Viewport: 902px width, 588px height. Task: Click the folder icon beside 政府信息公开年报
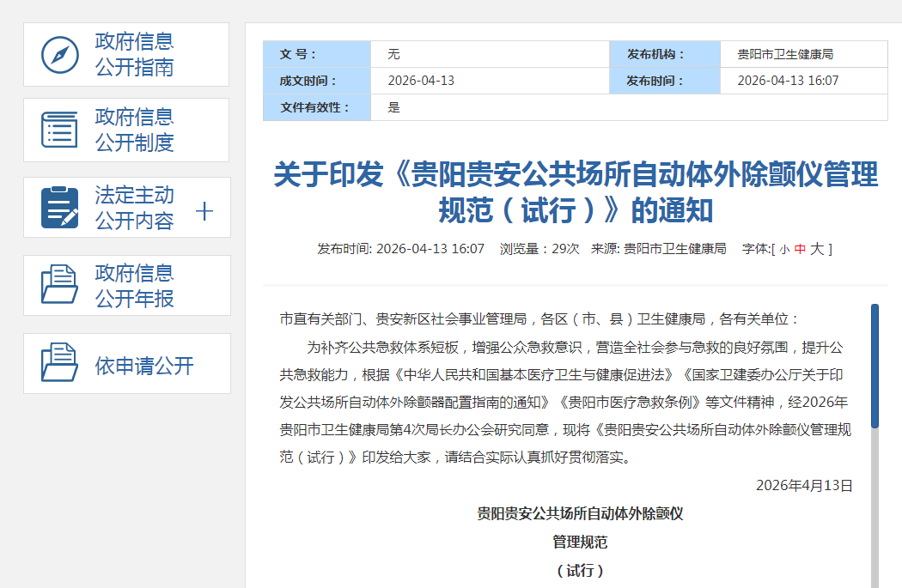[60, 286]
